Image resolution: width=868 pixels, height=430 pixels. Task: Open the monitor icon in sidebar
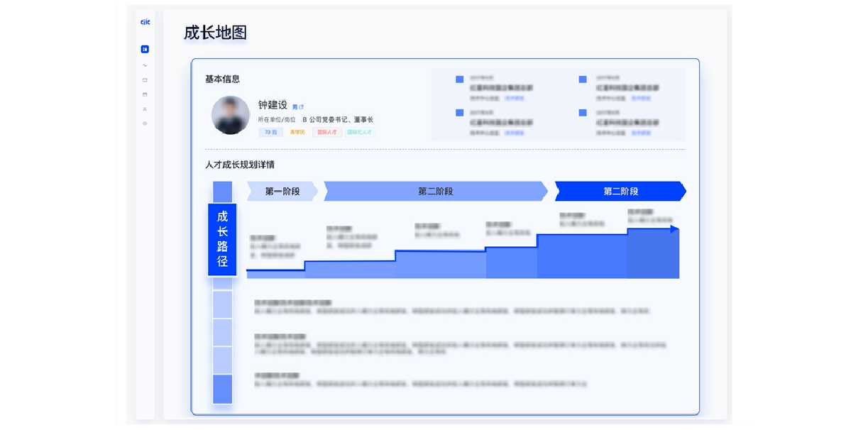point(145,80)
